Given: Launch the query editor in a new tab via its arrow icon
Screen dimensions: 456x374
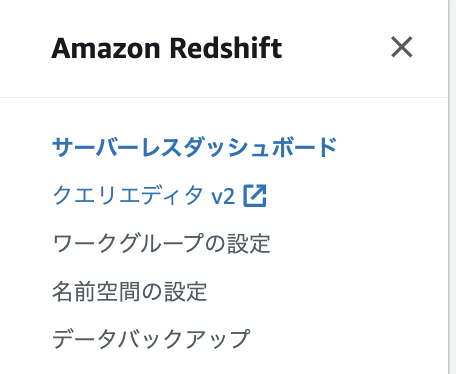Looking at the screenshot, I should click(x=255, y=196).
